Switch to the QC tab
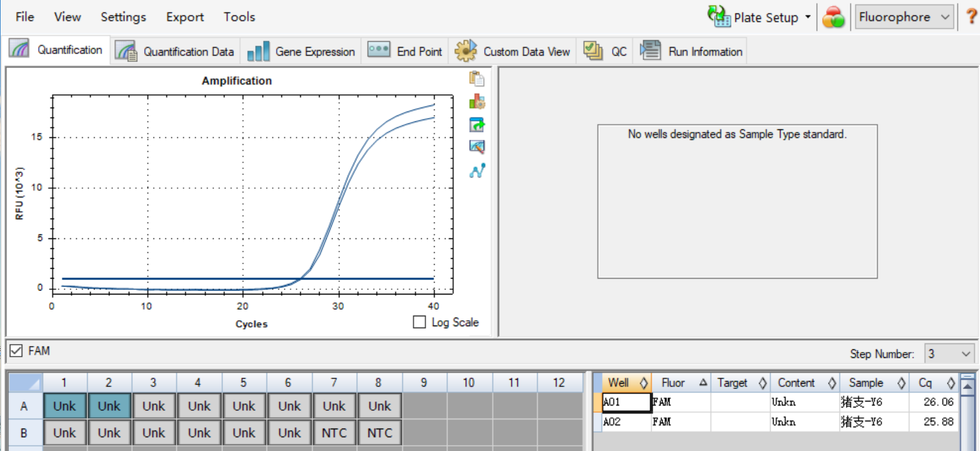This screenshot has height=451, width=980. click(x=605, y=52)
